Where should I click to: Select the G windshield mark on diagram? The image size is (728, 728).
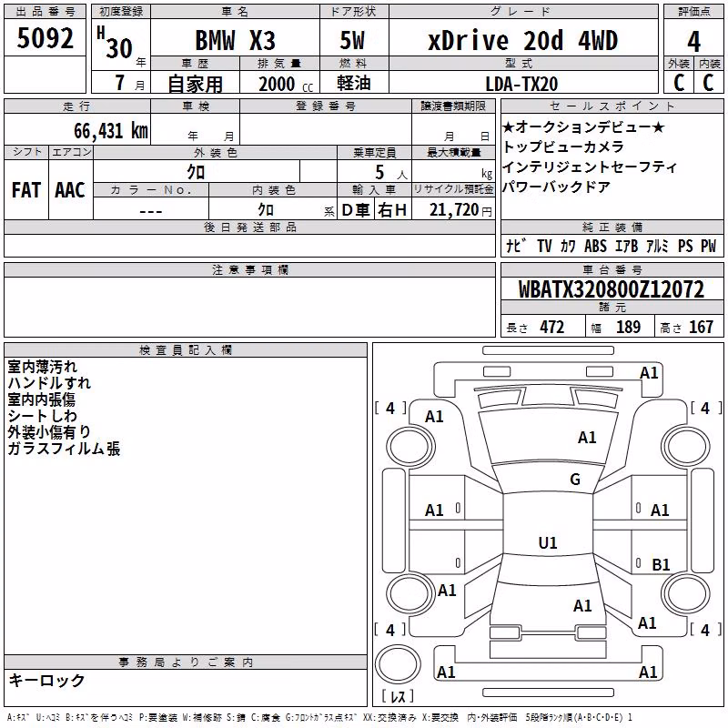575,480
